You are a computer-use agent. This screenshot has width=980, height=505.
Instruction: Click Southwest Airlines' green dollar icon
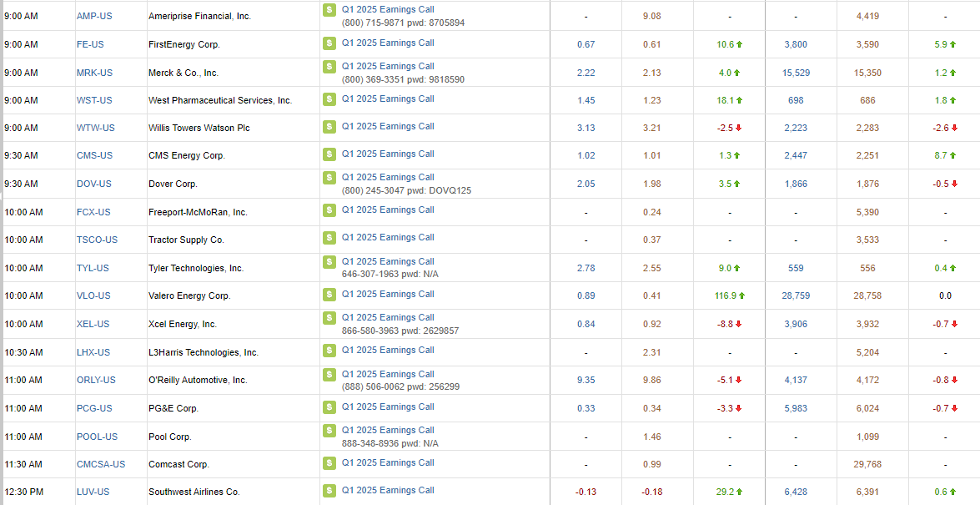(329, 490)
